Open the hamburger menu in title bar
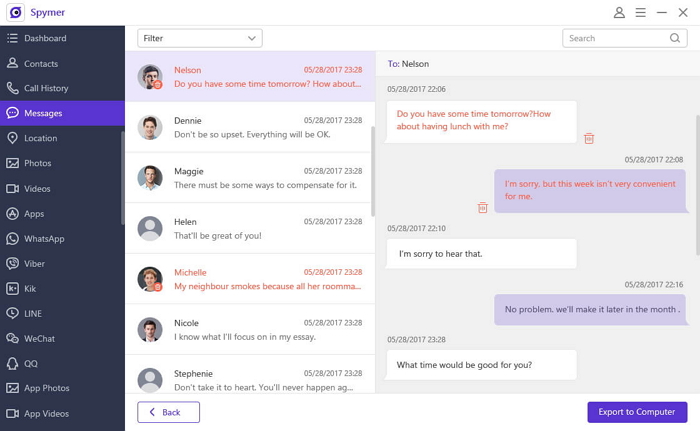 pos(640,13)
